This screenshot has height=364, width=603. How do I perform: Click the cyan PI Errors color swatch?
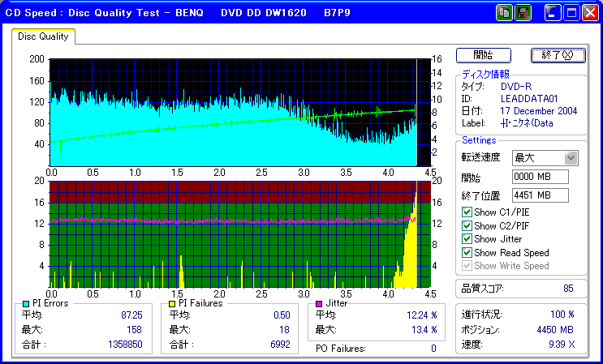click(26, 304)
